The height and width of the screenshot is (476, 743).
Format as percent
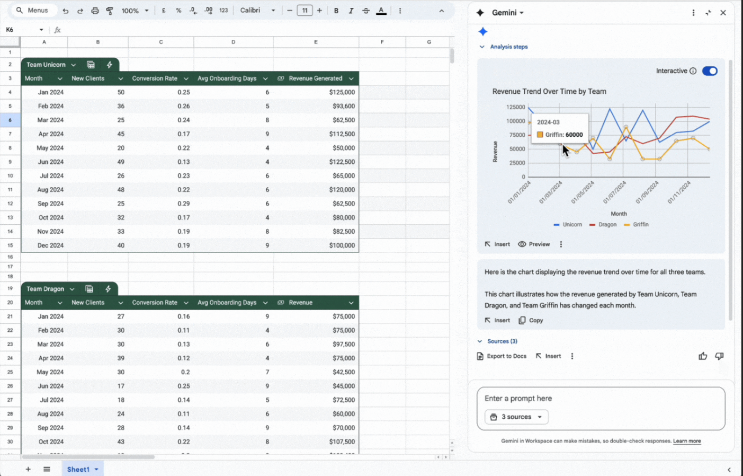click(178, 10)
